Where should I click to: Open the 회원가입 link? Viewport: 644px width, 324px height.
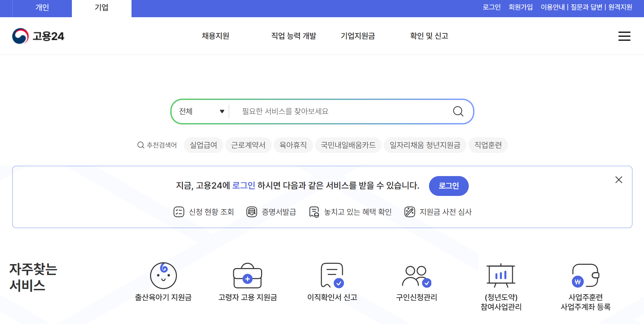pyautogui.click(x=520, y=7)
